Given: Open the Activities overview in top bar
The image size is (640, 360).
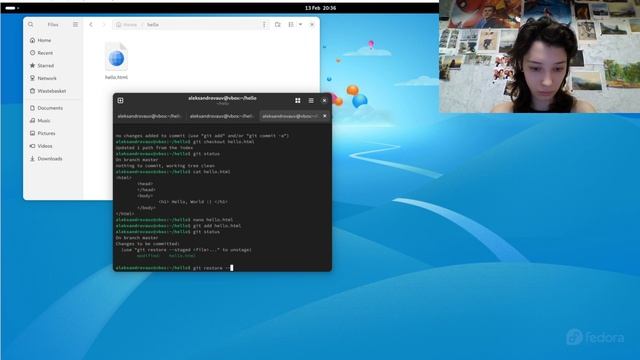Looking at the screenshot, I should point(12,8).
